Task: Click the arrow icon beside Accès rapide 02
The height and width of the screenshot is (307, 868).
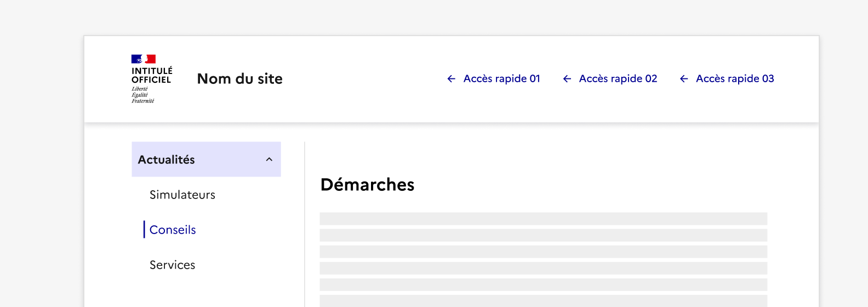Action: [567, 79]
